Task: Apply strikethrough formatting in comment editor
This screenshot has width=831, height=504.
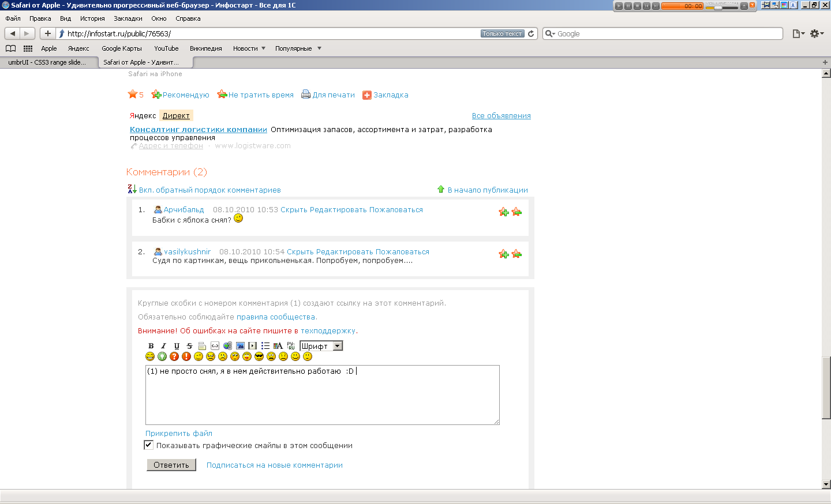Action: tap(189, 346)
